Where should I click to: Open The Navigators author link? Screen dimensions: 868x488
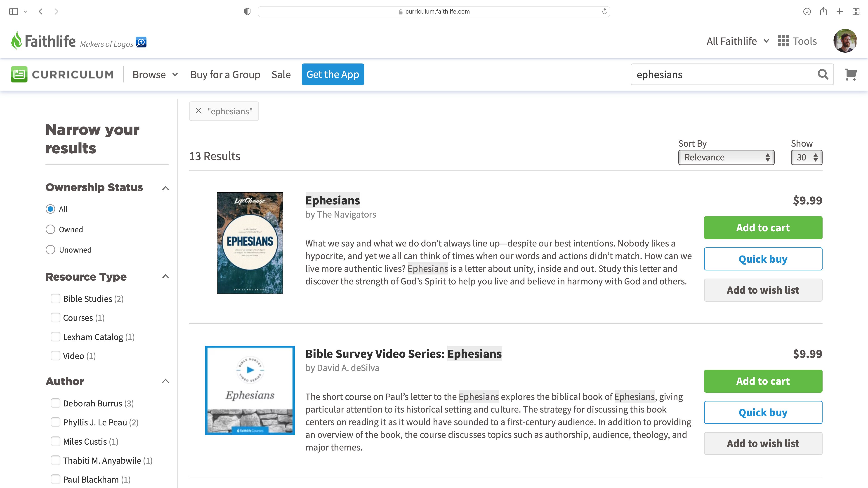pos(346,214)
